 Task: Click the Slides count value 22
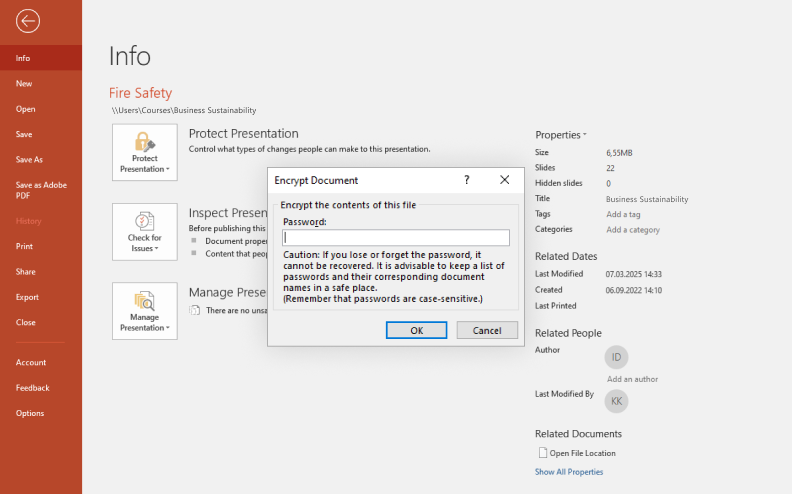tap(610, 168)
